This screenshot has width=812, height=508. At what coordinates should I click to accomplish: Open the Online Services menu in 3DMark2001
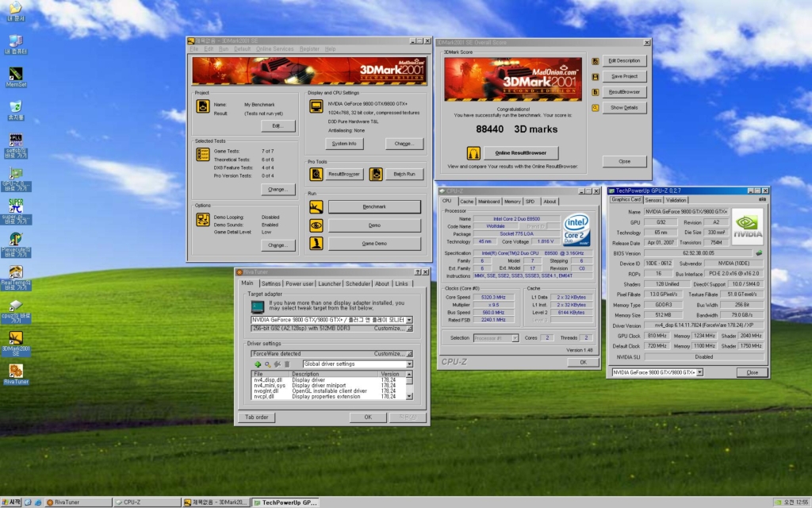click(274, 48)
